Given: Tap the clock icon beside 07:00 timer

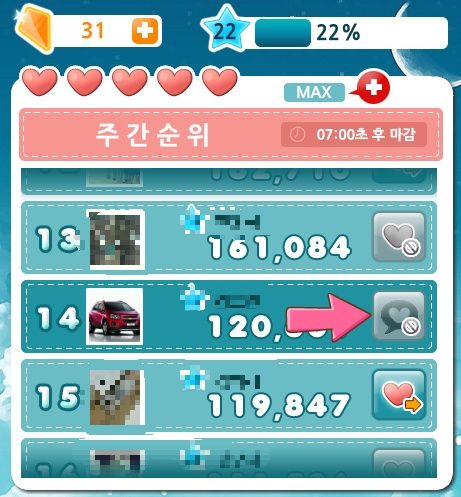Looking at the screenshot, I should (x=297, y=135).
